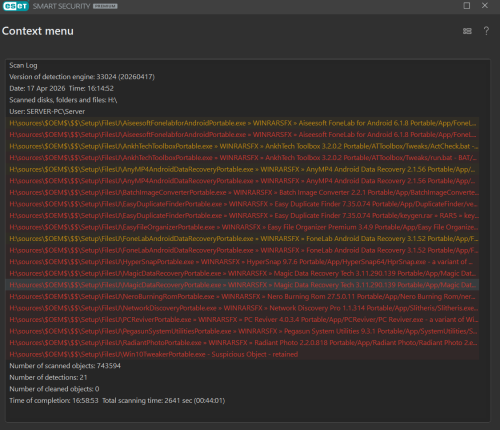Select the HyperSnapPortable.exe detection row
The width and height of the screenshot is (500, 430).
[x=242, y=262]
